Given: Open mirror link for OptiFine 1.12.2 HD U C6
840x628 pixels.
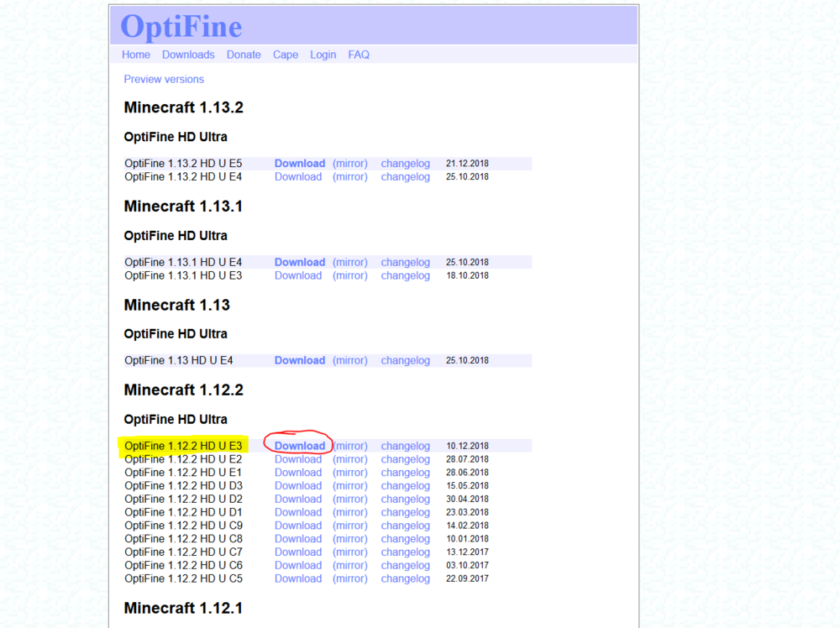Looking at the screenshot, I should coord(350,565).
